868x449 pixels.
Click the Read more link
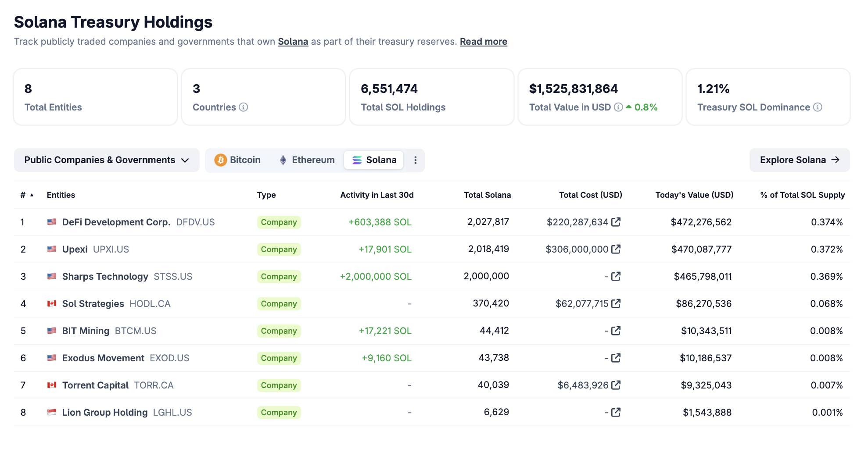(484, 42)
